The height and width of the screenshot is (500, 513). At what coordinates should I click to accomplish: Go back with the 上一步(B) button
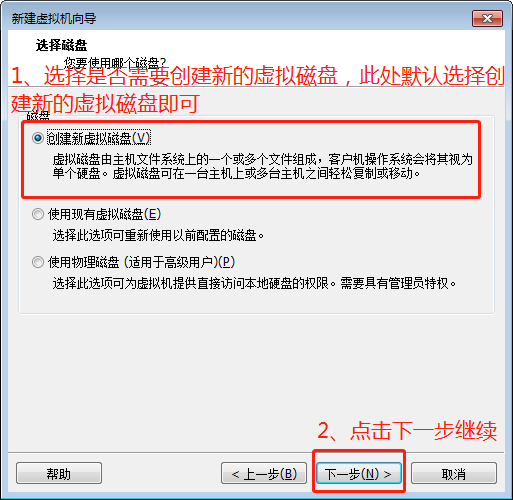264,473
